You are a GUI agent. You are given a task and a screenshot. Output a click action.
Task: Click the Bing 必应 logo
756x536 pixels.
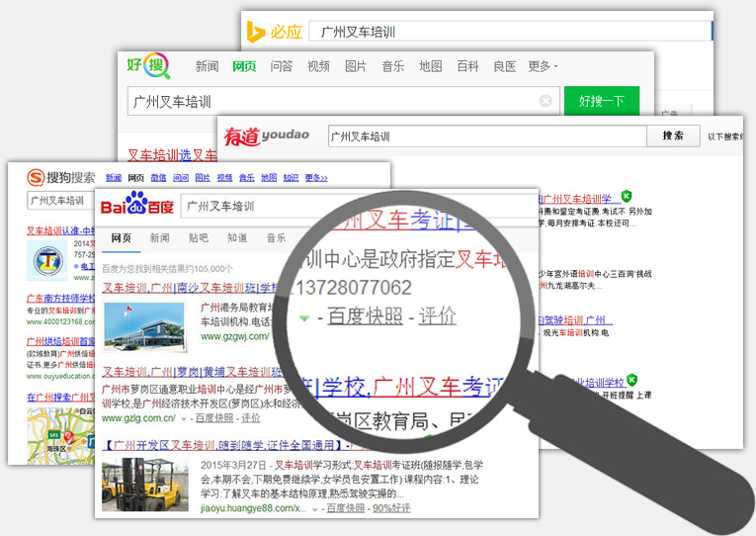point(274,32)
